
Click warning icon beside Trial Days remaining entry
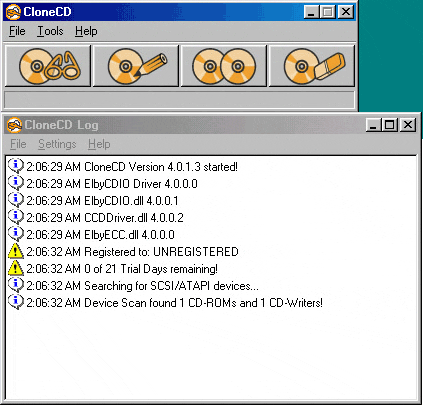[16, 268]
